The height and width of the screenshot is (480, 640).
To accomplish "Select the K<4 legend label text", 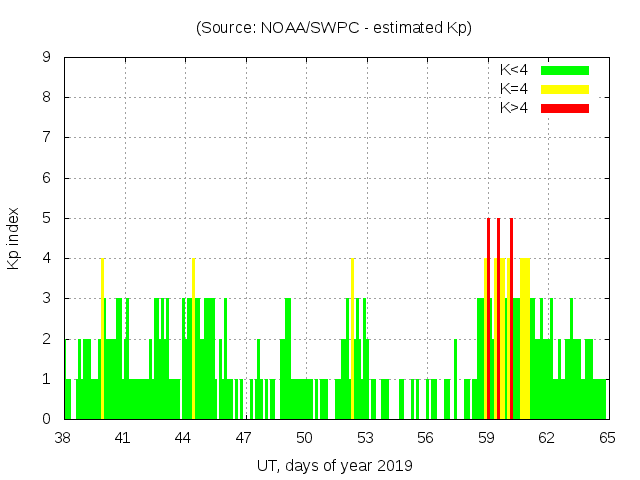I will [514, 70].
